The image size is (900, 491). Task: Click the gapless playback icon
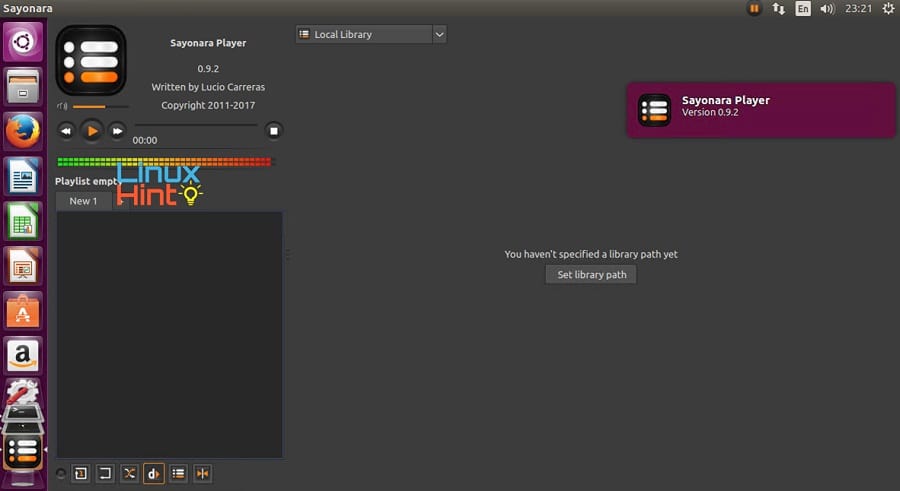(203, 473)
